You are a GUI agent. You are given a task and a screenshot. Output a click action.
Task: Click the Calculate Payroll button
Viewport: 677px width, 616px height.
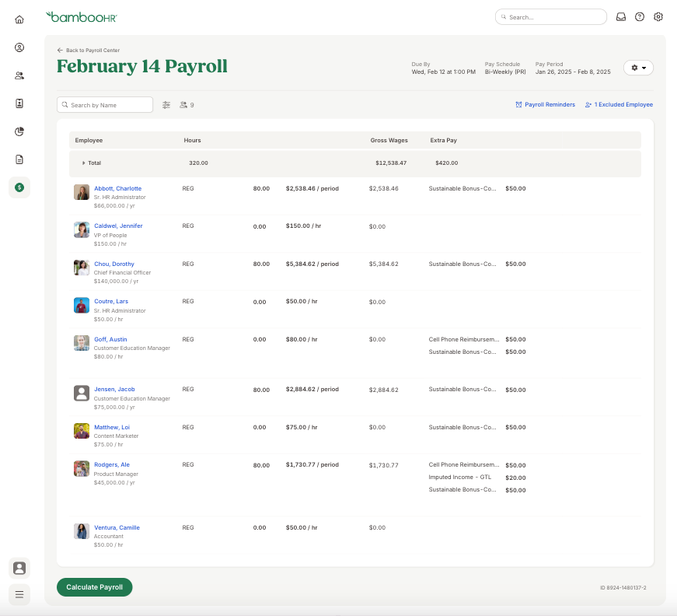pos(94,587)
